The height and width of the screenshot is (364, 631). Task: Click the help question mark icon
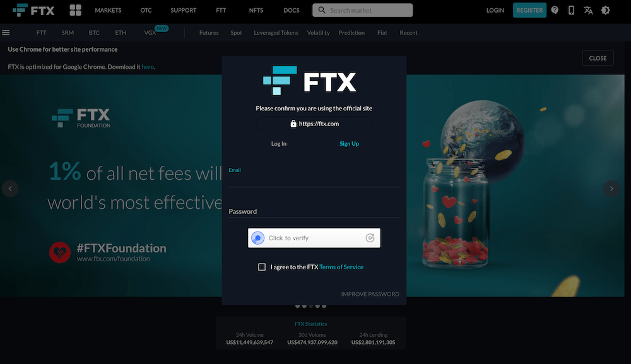point(555,10)
